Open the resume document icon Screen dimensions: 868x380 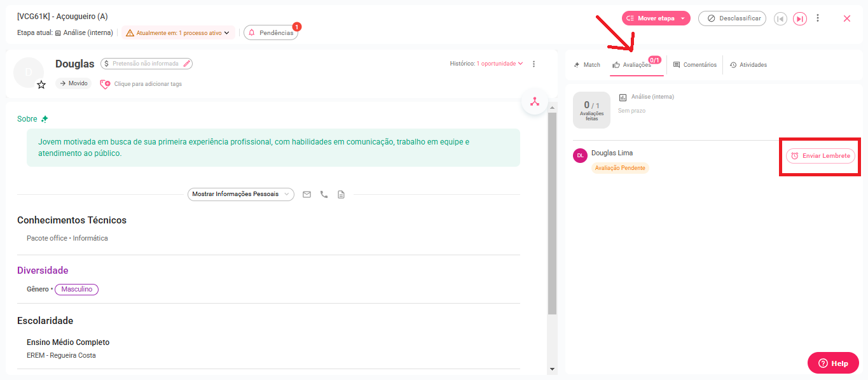pyautogui.click(x=341, y=194)
